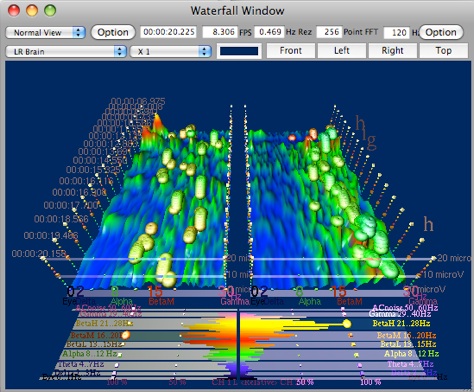The width and height of the screenshot is (474, 392).
Task: Switch to the Front view
Action: coord(291,51)
